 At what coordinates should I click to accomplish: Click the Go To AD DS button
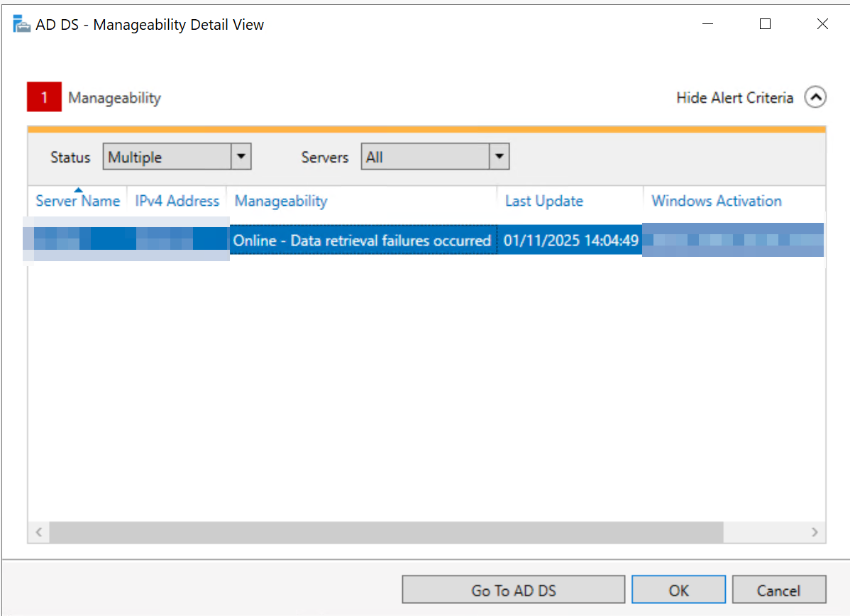(x=514, y=590)
